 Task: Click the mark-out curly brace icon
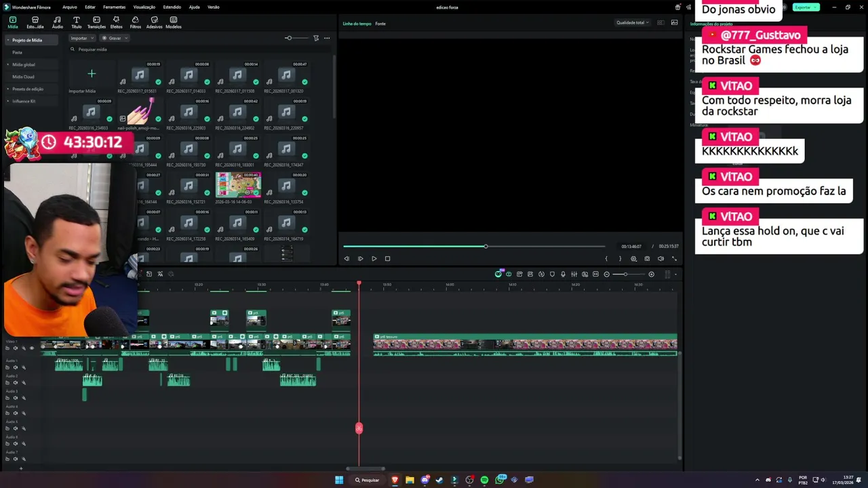pos(620,258)
